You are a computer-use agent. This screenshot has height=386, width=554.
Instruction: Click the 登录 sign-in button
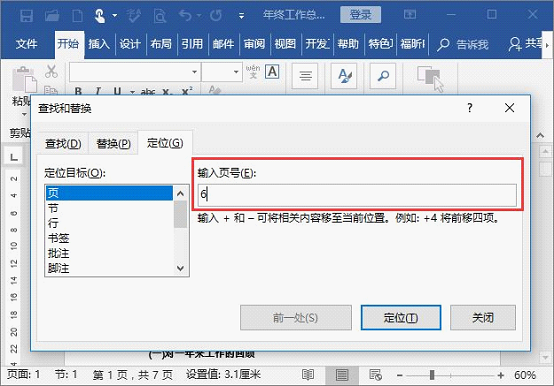click(x=360, y=14)
